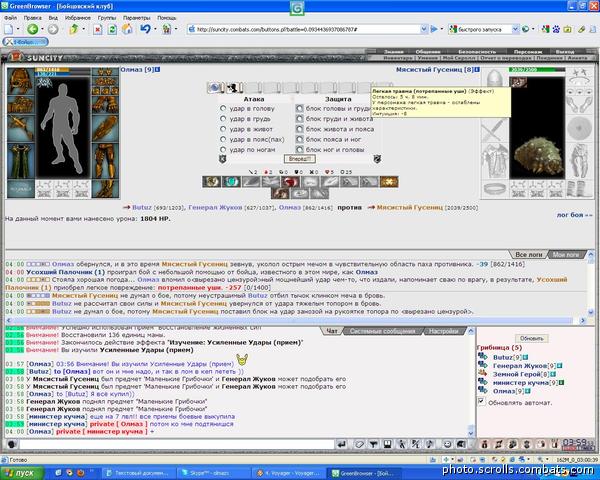
Task: Click Олмаз orange health bar
Action: [x=63, y=70]
